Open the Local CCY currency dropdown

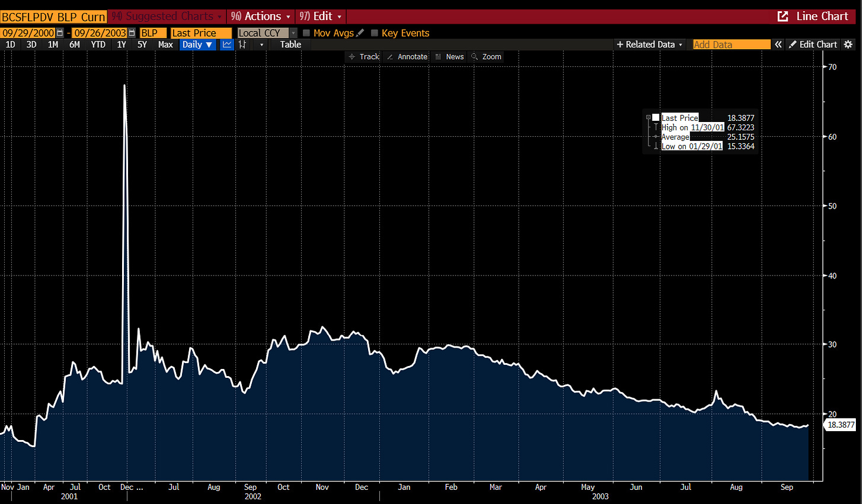267,33
